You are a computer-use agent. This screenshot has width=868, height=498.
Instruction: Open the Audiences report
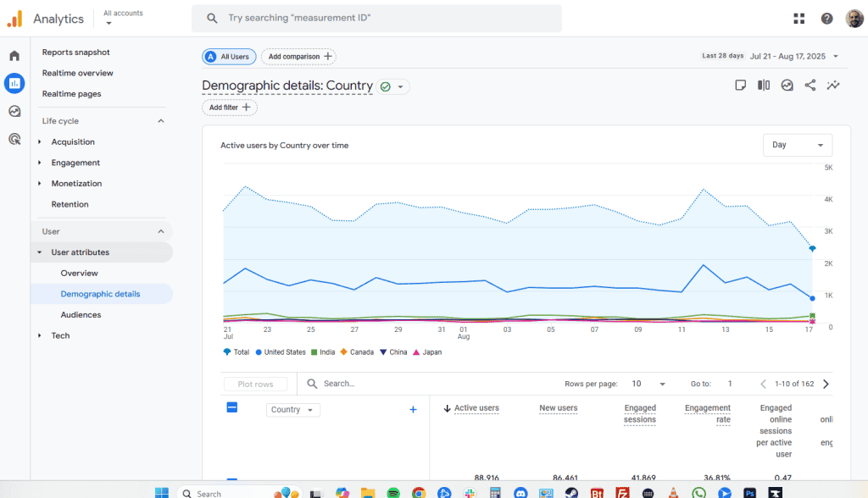(x=81, y=315)
